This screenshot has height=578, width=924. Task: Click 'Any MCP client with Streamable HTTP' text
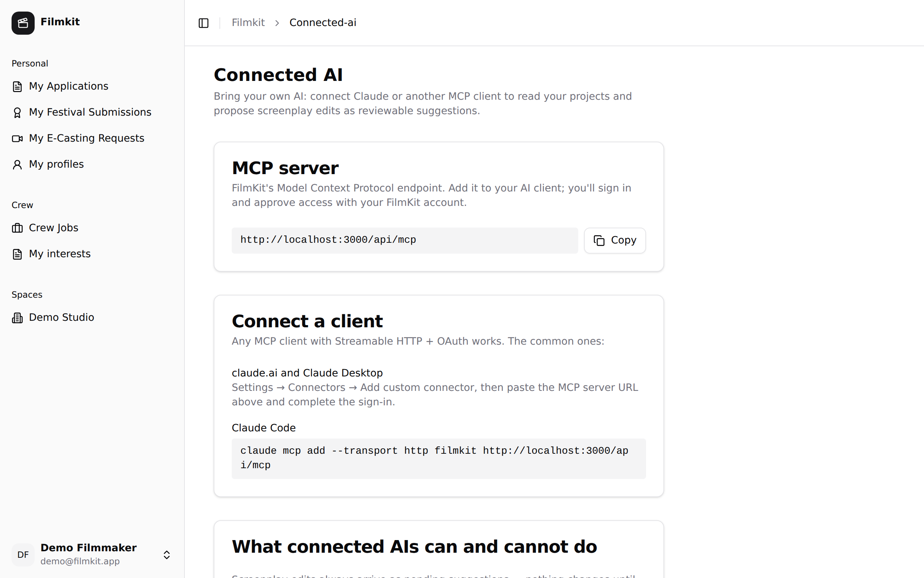418,341
